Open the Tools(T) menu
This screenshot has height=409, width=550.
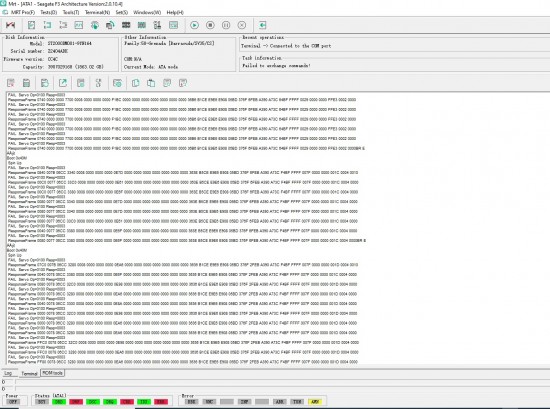pos(71,12)
